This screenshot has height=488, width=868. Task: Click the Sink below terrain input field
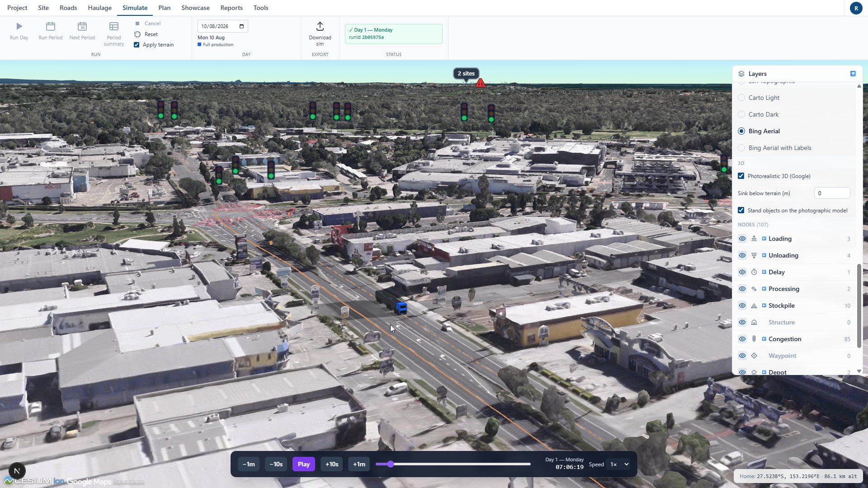832,193
